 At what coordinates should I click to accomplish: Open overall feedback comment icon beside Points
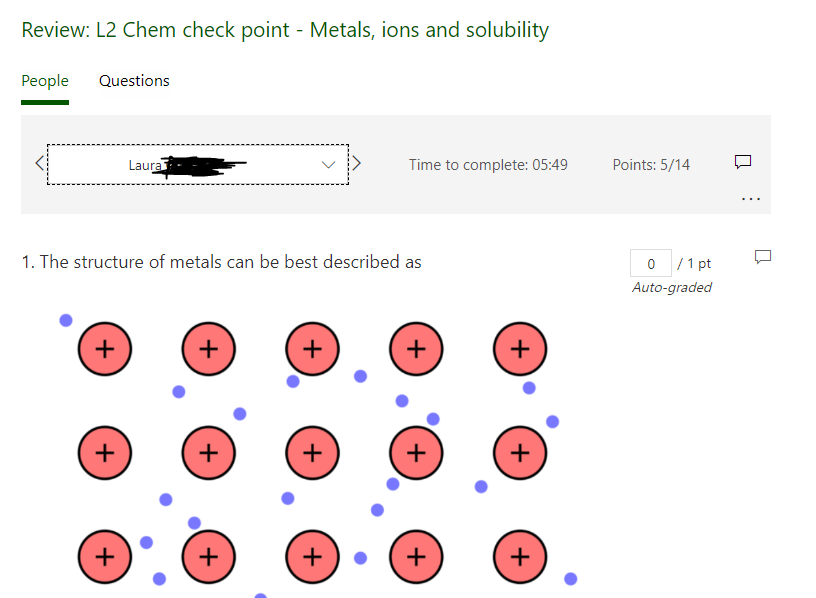(x=742, y=162)
